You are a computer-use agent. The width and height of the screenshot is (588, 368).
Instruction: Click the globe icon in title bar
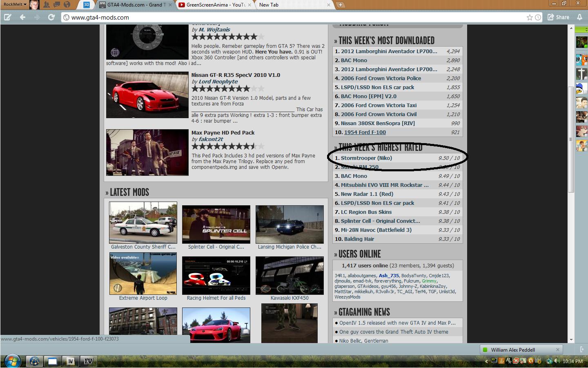[x=67, y=5]
